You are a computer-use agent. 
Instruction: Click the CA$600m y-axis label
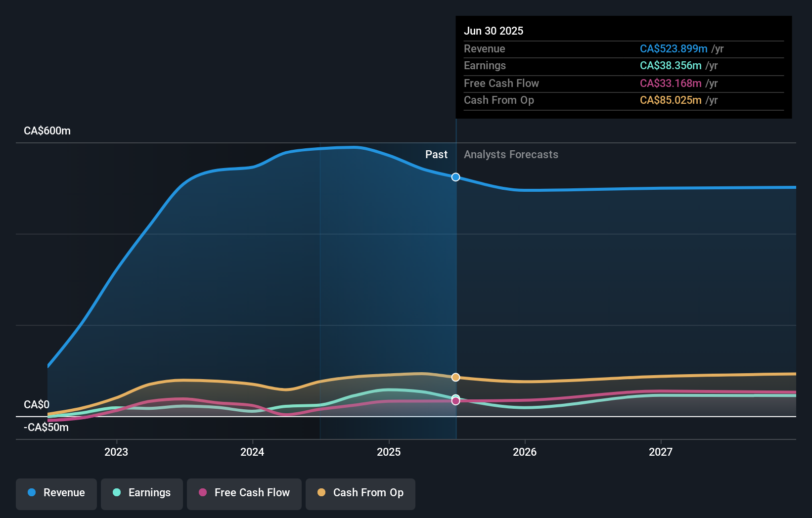click(x=47, y=131)
